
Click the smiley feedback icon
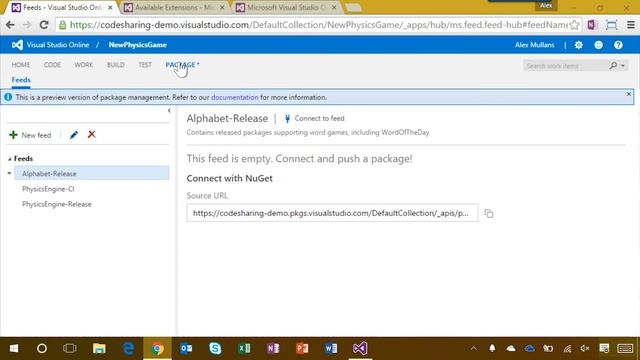pos(598,45)
